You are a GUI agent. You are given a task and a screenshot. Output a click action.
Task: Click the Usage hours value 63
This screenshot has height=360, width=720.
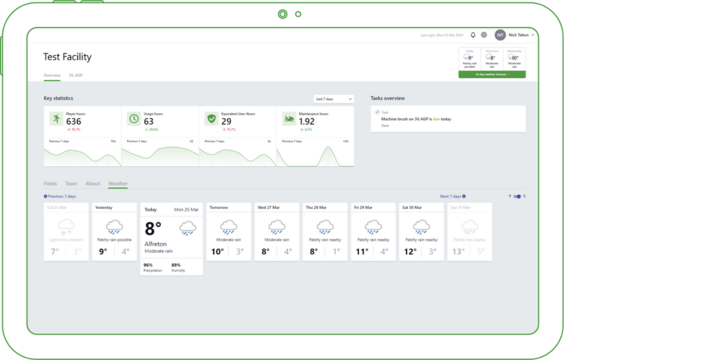pyautogui.click(x=149, y=122)
